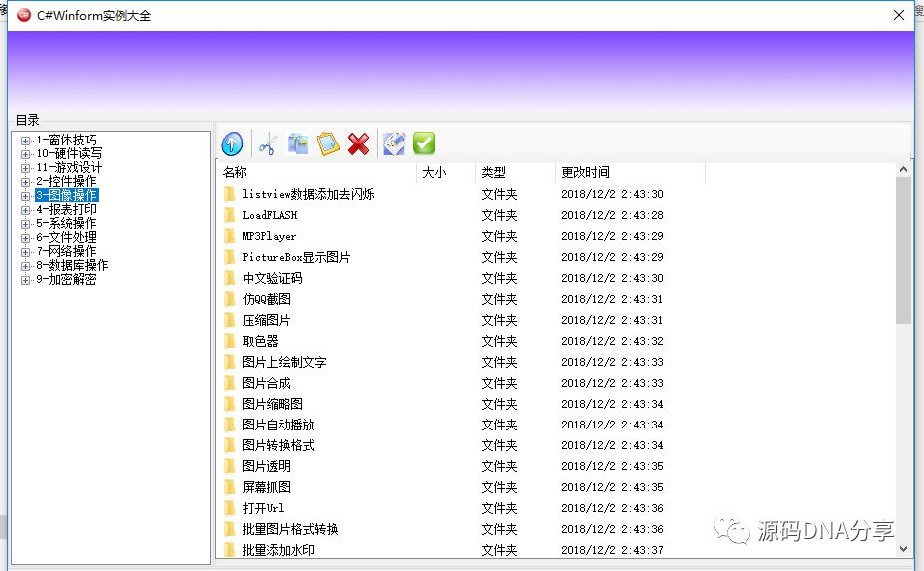
Task: Select the MP3Player folder name
Action: pyautogui.click(x=269, y=236)
